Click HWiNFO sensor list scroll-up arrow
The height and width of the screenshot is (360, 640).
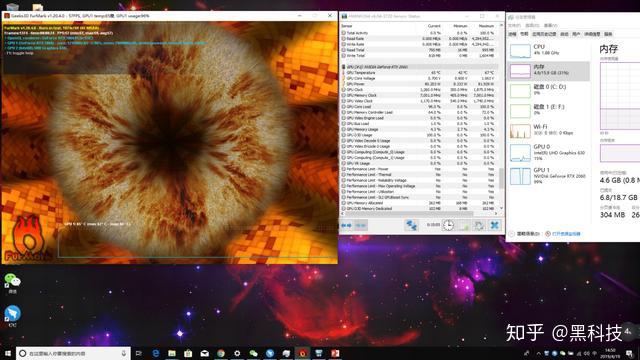point(502,25)
